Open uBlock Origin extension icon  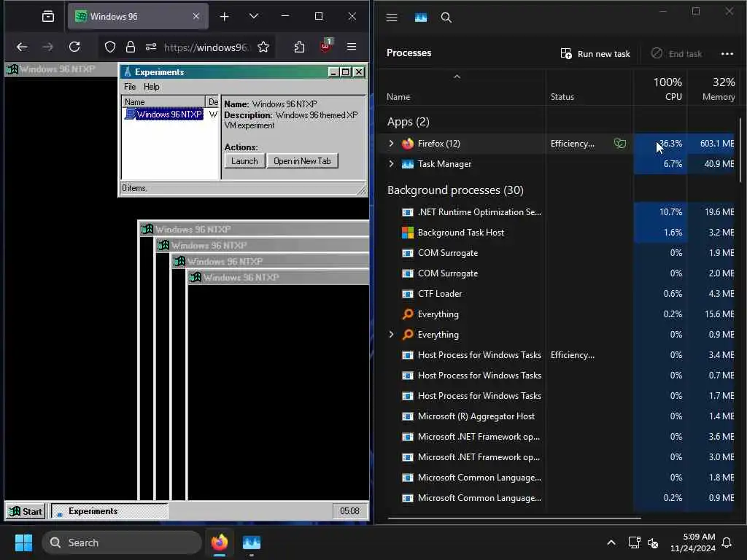tap(326, 46)
